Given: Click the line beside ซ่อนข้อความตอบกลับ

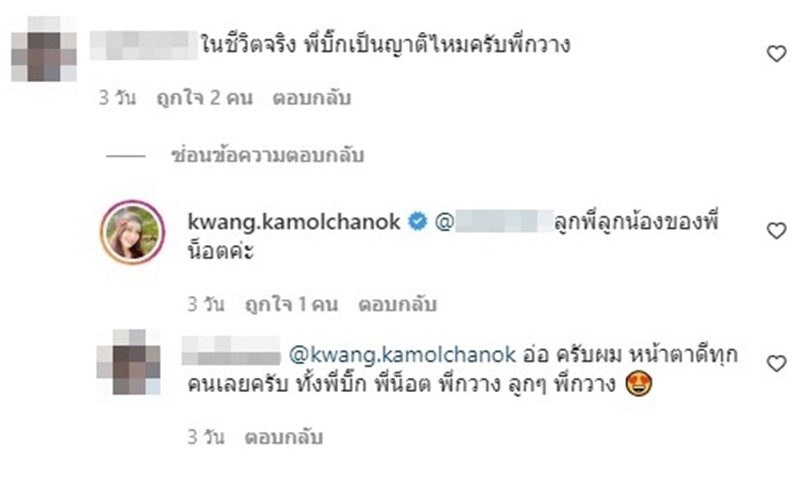Looking at the screenshot, I should click(x=126, y=156).
